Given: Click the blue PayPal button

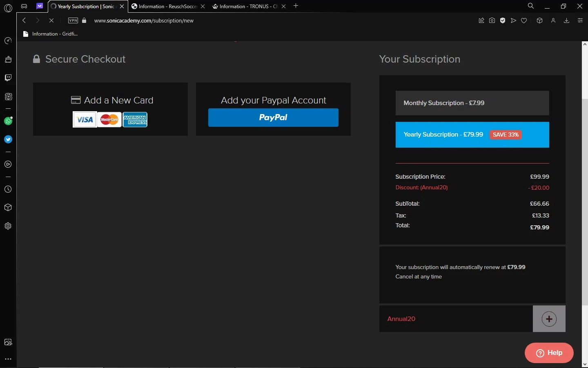Looking at the screenshot, I should pyautogui.click(x=273, y=117).
